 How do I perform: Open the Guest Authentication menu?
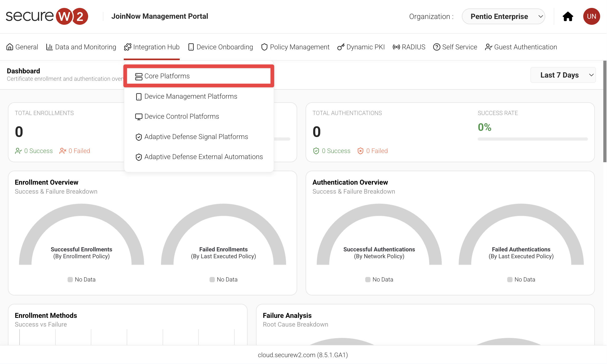pyautogui.click(x=521, y=47)
